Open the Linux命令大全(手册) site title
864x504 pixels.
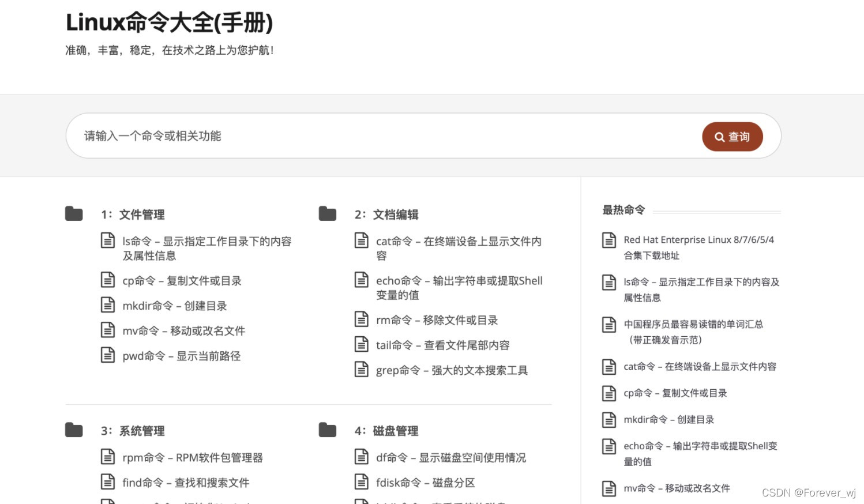pyautogui.click(x=169, y=22)
